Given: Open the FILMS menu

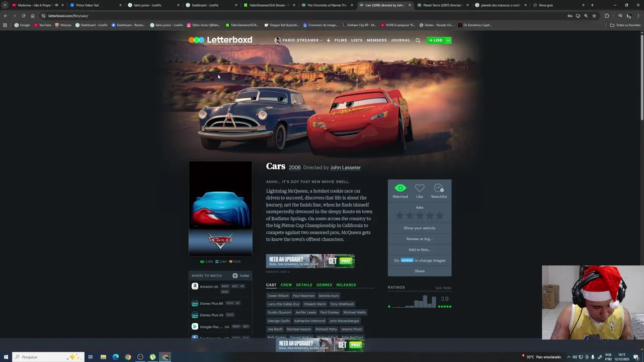Looking at the screenshot, I should point(341,40).
